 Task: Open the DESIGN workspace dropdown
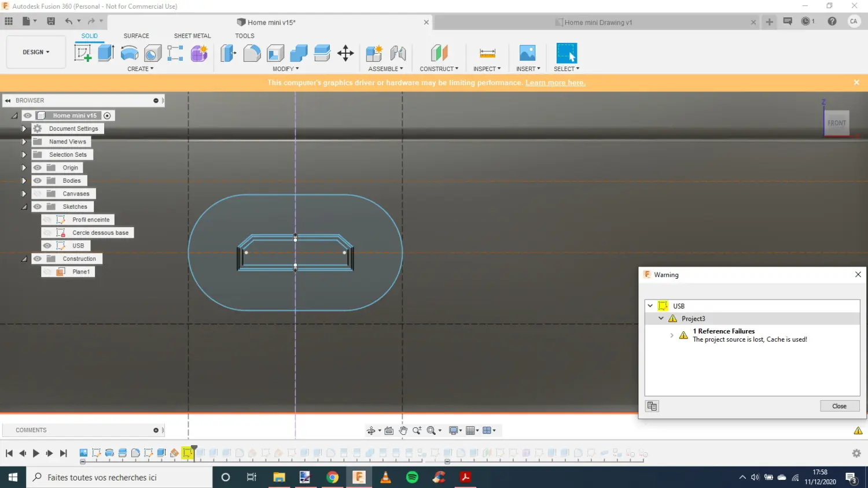36,52
